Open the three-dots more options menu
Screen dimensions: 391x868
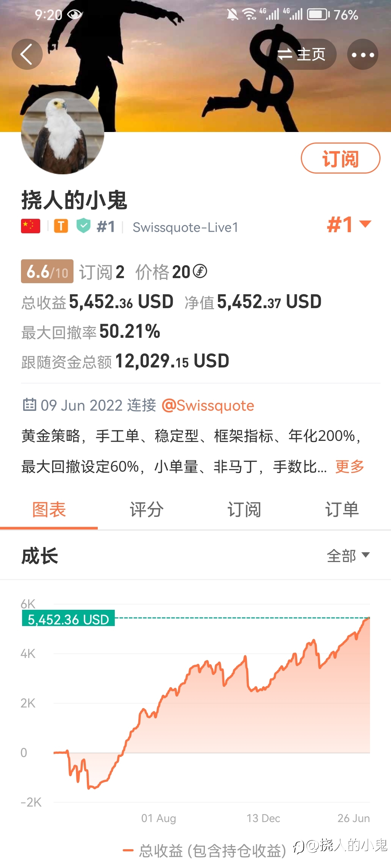pyautogui.click(x=363, y=54)
